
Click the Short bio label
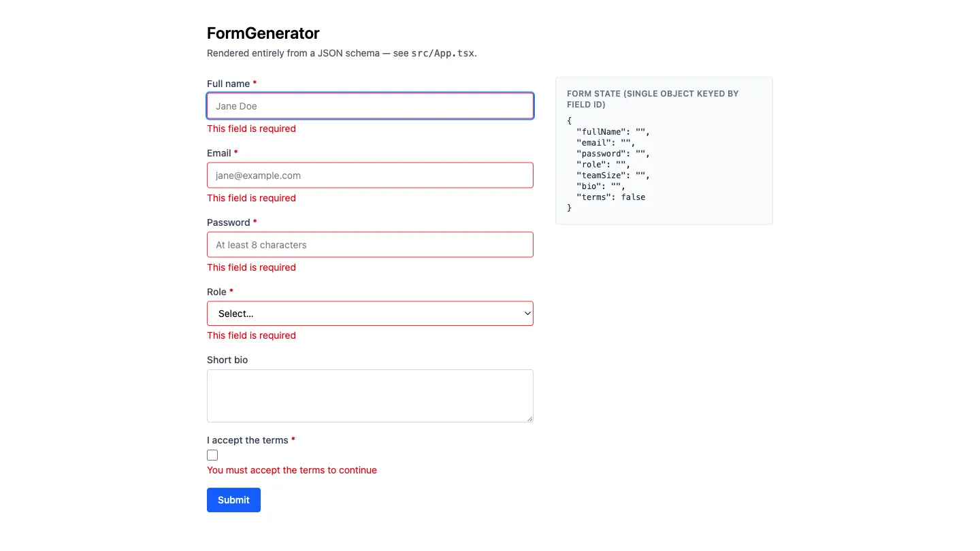[227, 360]
